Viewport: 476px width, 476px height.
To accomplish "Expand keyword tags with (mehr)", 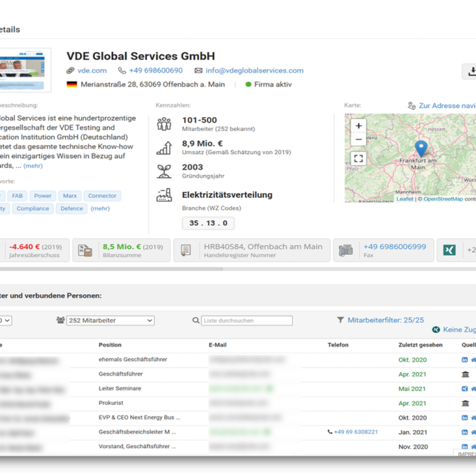I will (x=100, y=209).
